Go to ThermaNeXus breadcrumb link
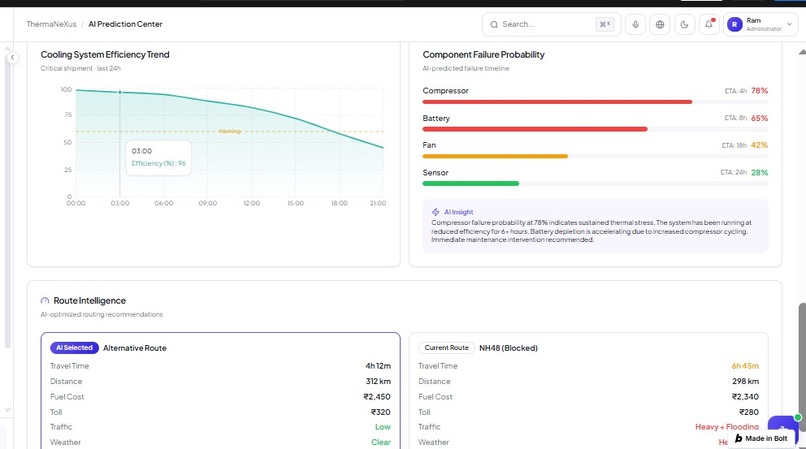This screenshot has height=449, width=806. pyautogui.click(x=51, y=24)
